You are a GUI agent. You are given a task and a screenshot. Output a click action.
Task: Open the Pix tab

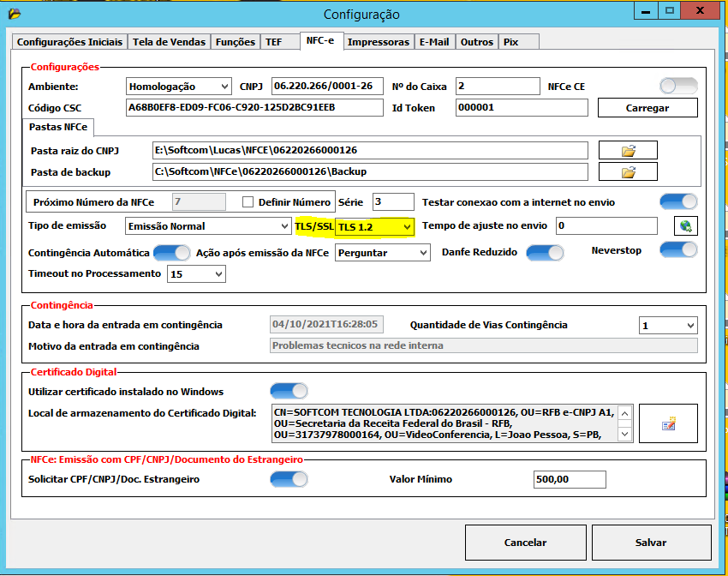[x=511, y=42]
